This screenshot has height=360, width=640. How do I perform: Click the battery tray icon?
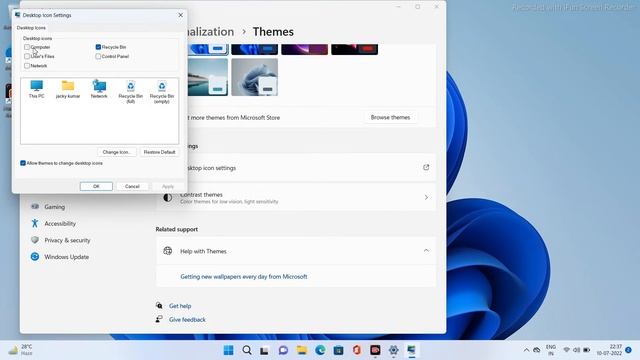pyautogui.click(x=587, y=350)
